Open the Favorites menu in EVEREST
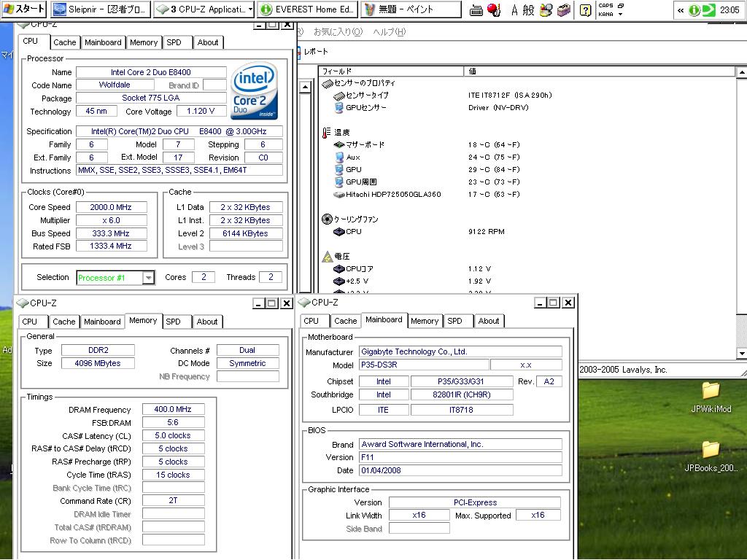The width and height of the screenshot is (747, 560). [x=337, y=32]
